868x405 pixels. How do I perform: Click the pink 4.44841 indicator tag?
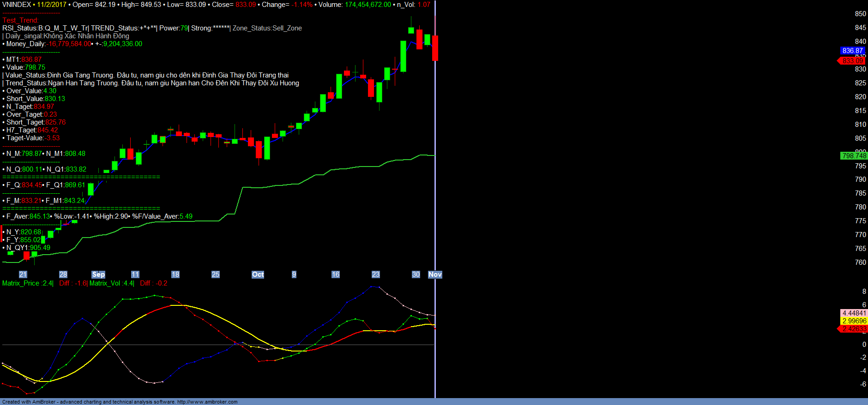854,313
